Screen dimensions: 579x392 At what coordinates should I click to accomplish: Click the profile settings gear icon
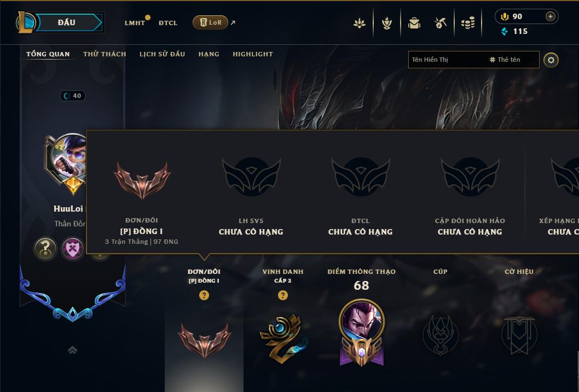[551, 60]
